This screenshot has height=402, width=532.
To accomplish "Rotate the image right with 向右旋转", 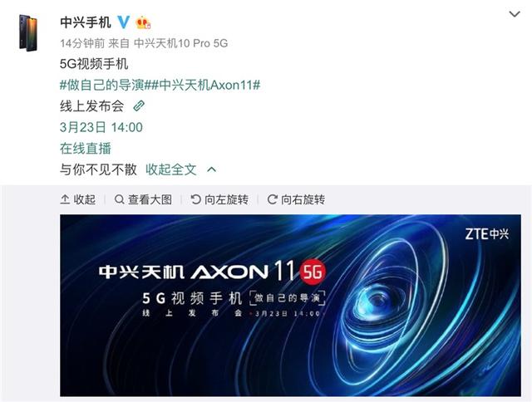I will [x=296, y=199].
